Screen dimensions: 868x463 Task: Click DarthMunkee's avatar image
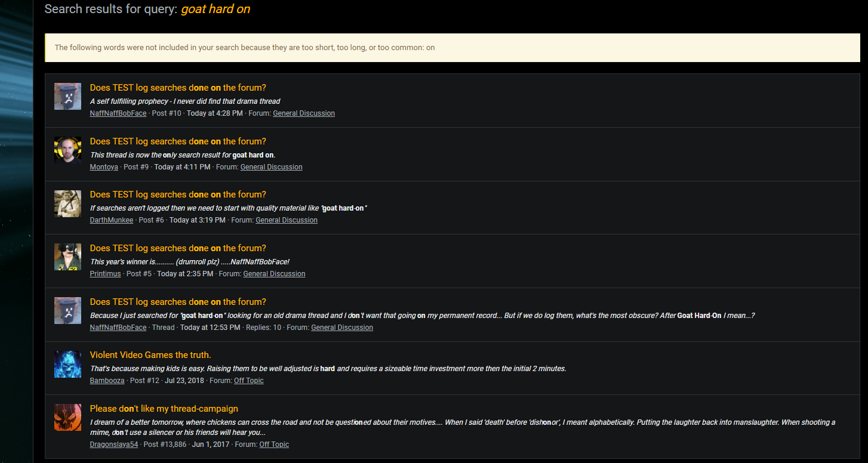coord(67,203)
